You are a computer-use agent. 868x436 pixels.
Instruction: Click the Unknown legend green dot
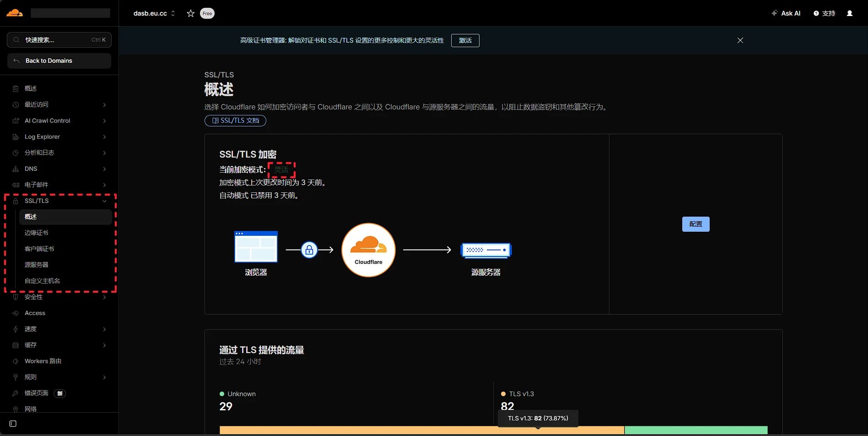click(222, 394)
